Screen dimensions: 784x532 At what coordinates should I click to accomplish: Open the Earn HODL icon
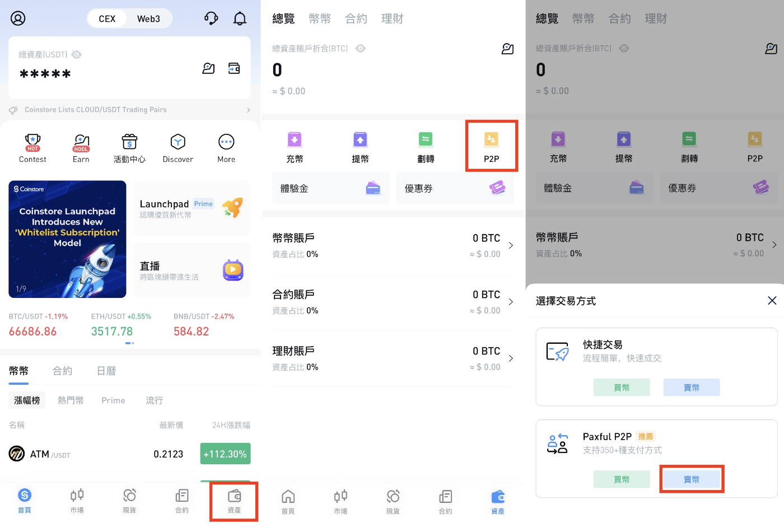pos(81,148)
